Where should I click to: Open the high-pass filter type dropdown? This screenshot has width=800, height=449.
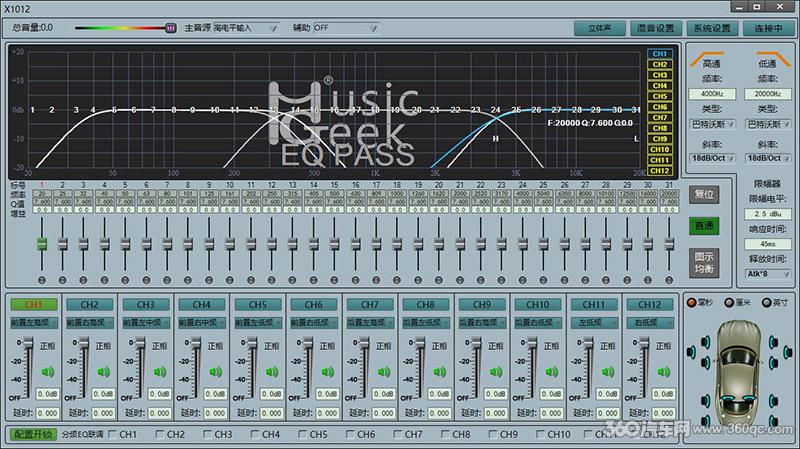[x=712, y=124]
